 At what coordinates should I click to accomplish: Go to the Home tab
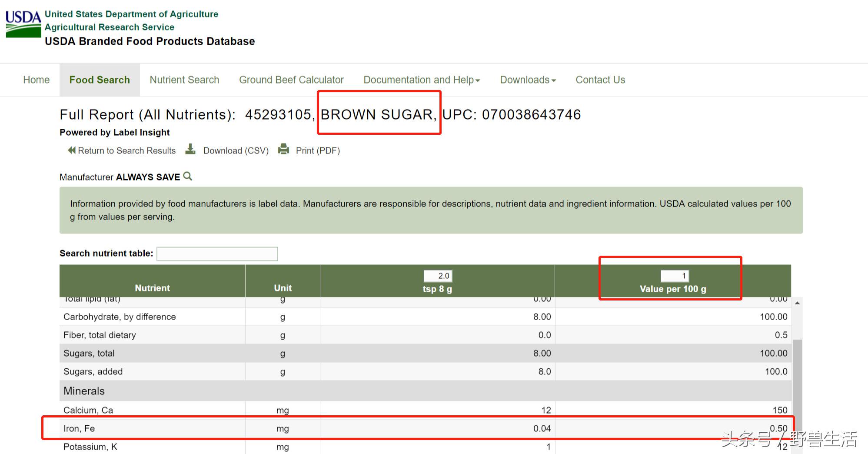point(37,80)
